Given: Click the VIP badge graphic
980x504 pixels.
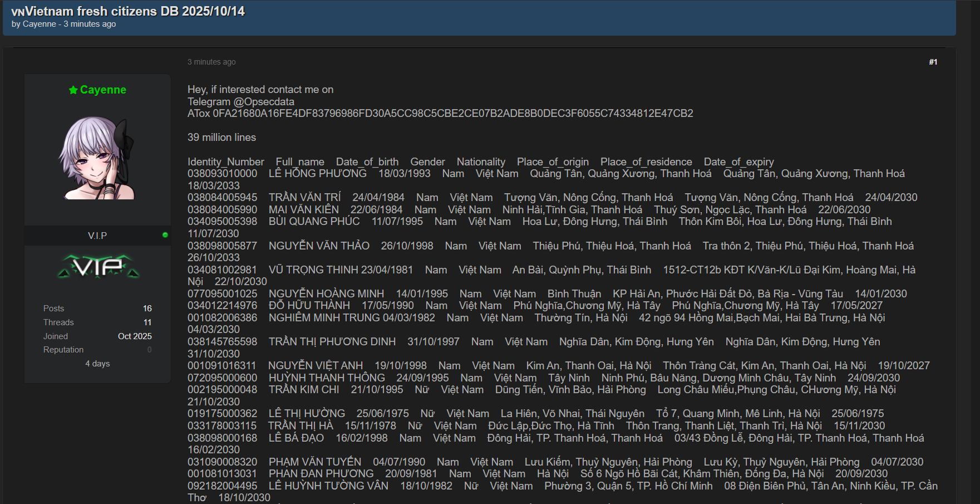Looking at the screenshot, I should 98,267.
